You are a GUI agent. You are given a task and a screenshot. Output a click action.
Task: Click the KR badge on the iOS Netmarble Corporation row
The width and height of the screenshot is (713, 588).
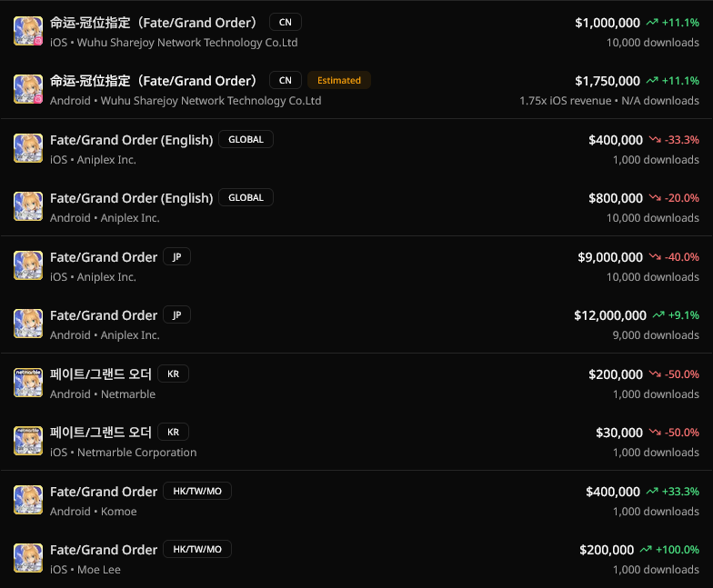coord(173,433)
